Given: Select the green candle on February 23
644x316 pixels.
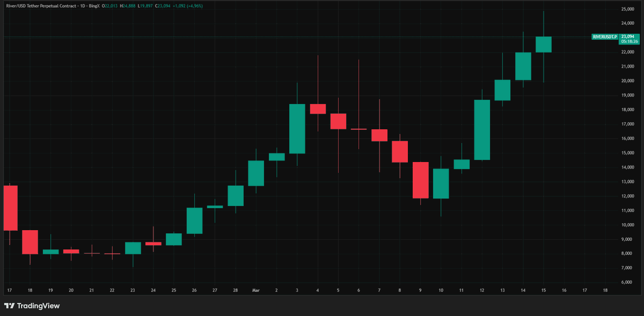Looking at the screenshot, I should (x=133, y=248).
